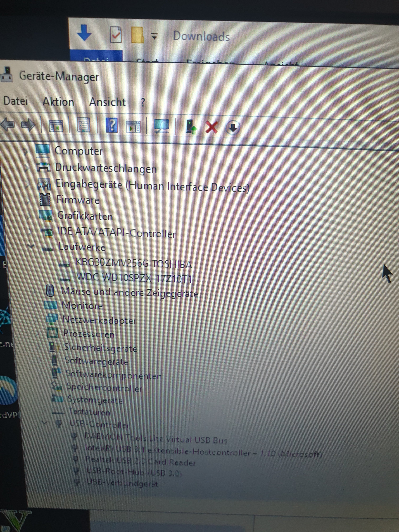
Task: Open the Datei menu
Action: point(15,101)
